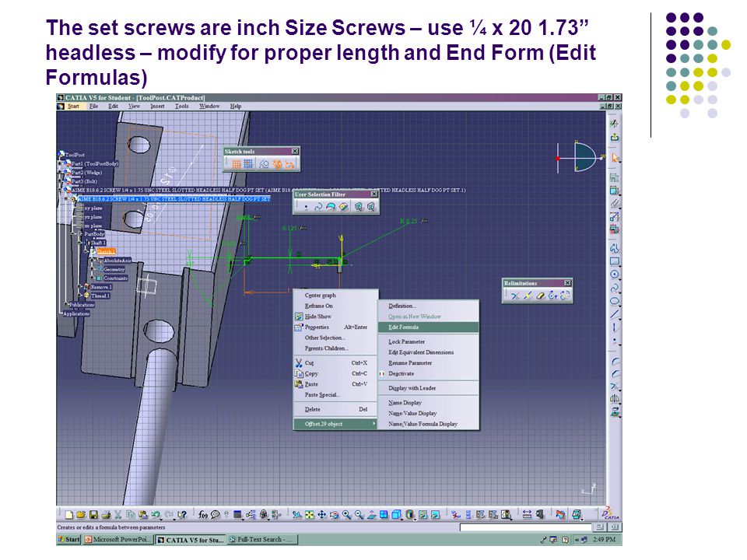
Task: Open the Edit menu
Action: point(113,107)
